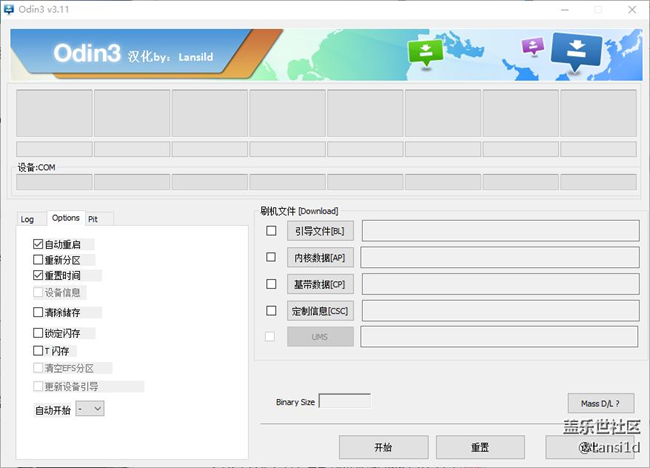The height and width of the screenshot is (468, 650).
Task: Switch to the Log tab
Action: click(x=27, y=219)
